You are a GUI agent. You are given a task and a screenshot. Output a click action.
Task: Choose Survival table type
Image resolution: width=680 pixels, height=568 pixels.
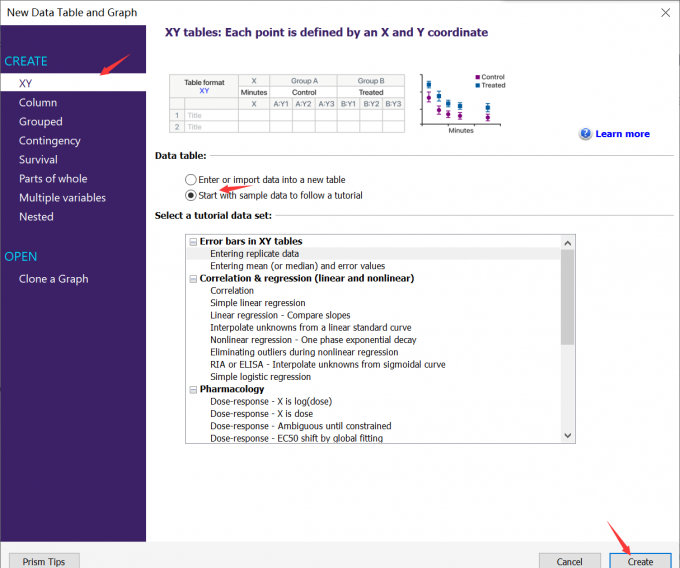38,160
